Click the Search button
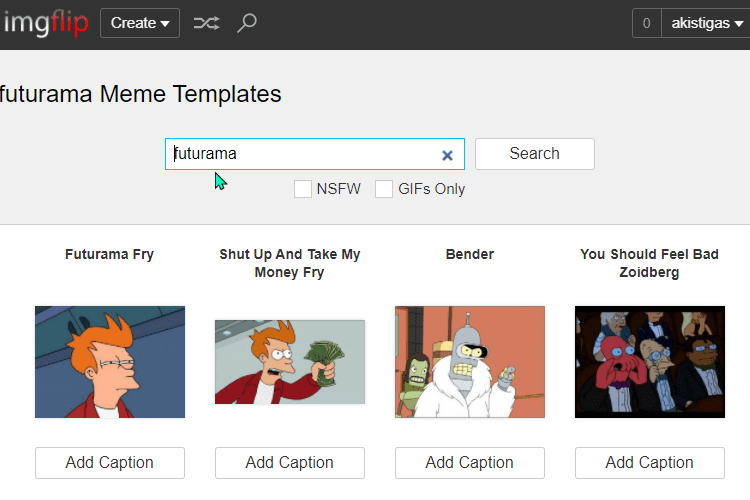This screenshot has width=750, height=500. coord(535,154)
